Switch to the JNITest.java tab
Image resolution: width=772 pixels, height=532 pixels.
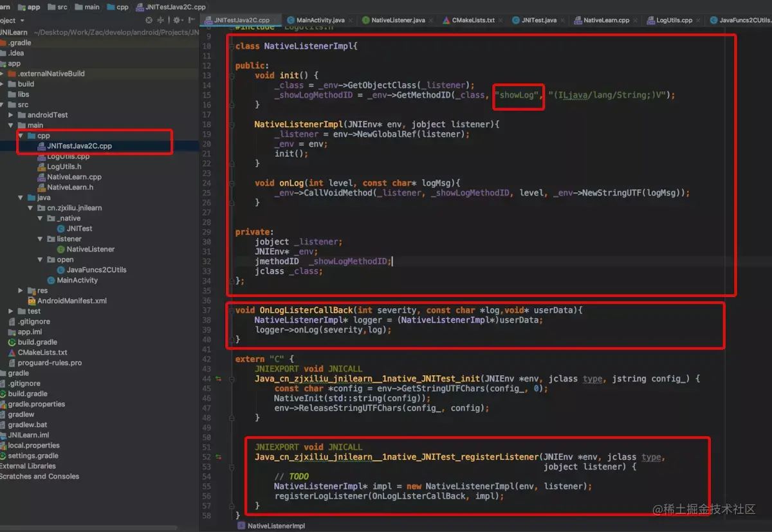point(539,21)
